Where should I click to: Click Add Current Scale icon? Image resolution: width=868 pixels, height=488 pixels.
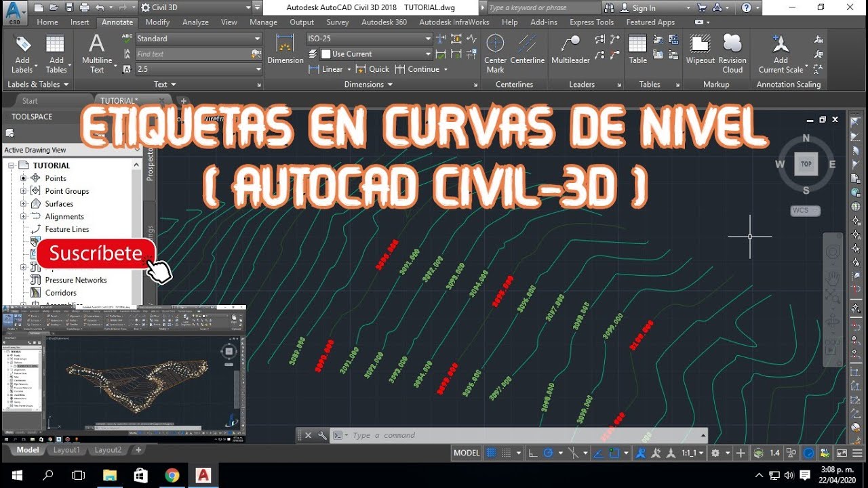coord(781,44)
